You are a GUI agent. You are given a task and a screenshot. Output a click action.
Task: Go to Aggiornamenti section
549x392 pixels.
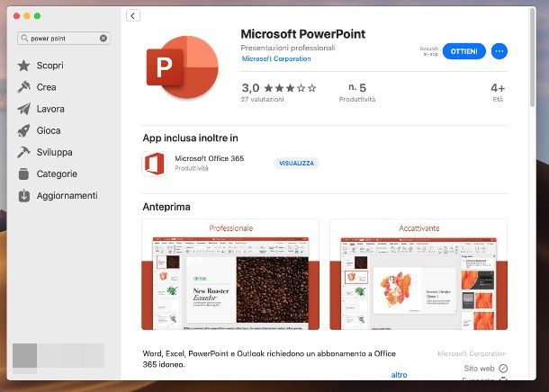(x=67, y=195)
